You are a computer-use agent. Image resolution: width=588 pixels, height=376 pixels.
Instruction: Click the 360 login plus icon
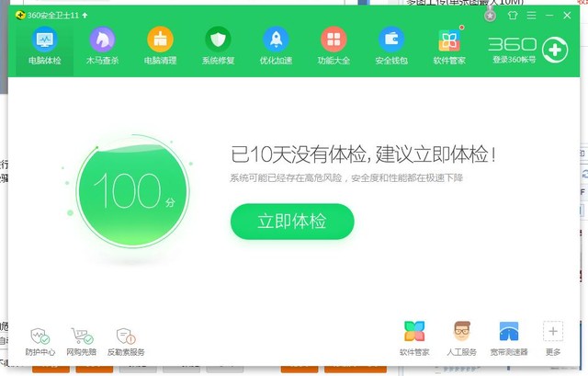point(555,50)
